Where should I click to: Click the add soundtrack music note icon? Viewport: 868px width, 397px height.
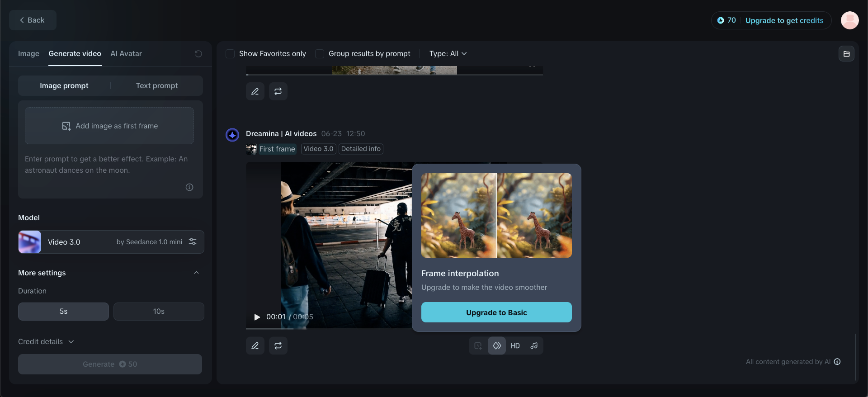[x=534, y=346]
